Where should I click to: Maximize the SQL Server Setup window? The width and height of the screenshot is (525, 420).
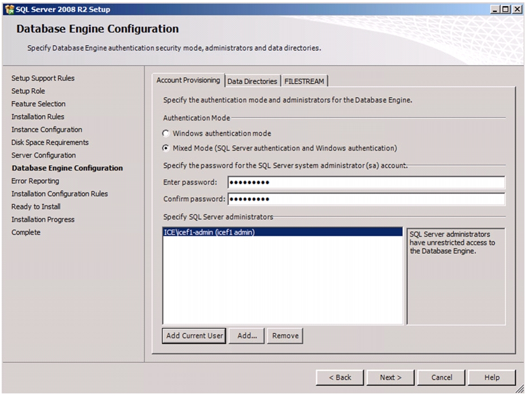[506, 10]
